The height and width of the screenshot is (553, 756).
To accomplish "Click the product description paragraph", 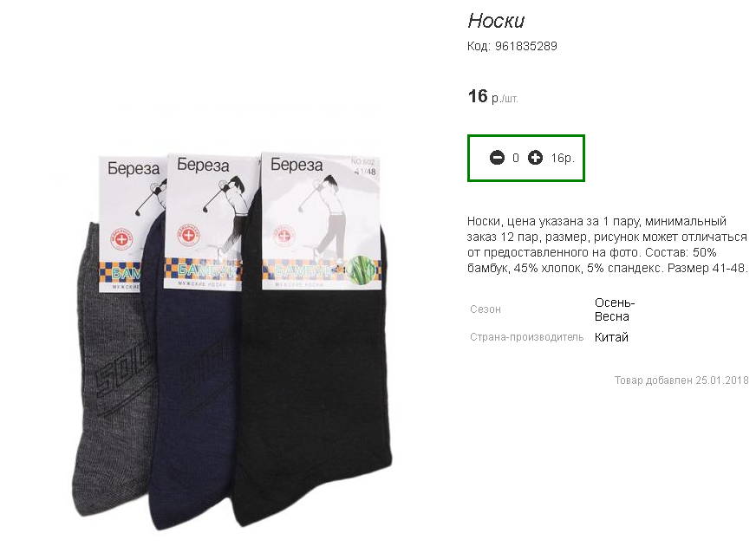I will pyautogui.click(x=606, y=245).
